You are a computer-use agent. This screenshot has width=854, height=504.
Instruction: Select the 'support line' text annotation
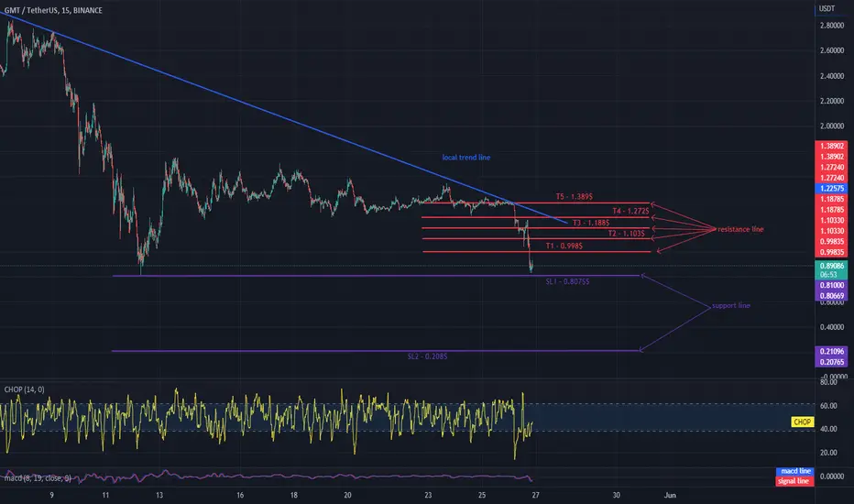pyautogui.click(x=731, y=306)
